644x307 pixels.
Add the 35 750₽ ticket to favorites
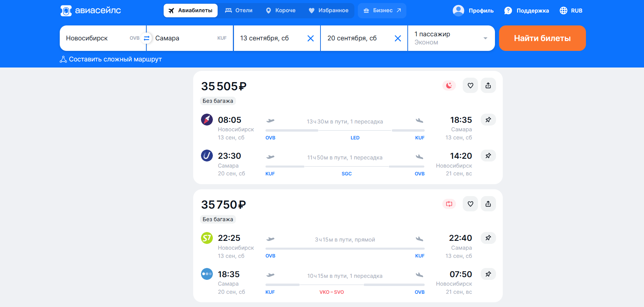(x=470, y=204)
